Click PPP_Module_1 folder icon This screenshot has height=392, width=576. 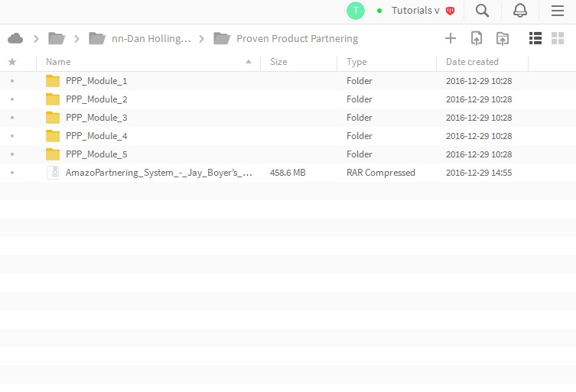(x=53, y=81)
